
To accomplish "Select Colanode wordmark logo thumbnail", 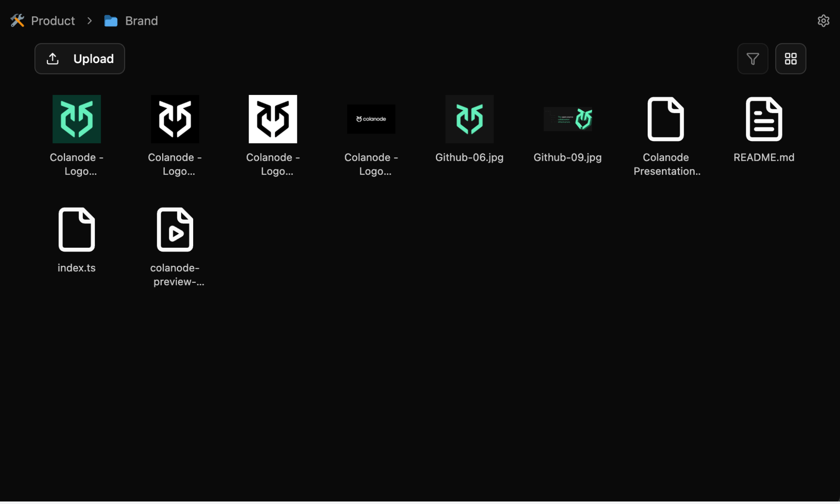I will pos(371,119).
